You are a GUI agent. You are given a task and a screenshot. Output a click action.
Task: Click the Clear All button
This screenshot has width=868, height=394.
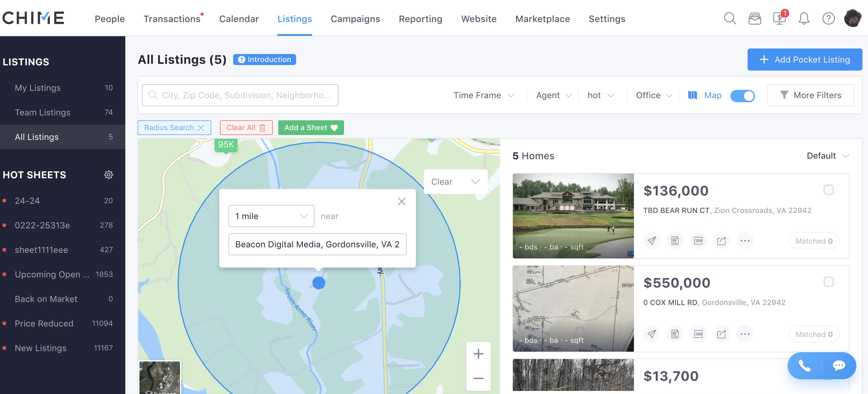tap(246, 128)
